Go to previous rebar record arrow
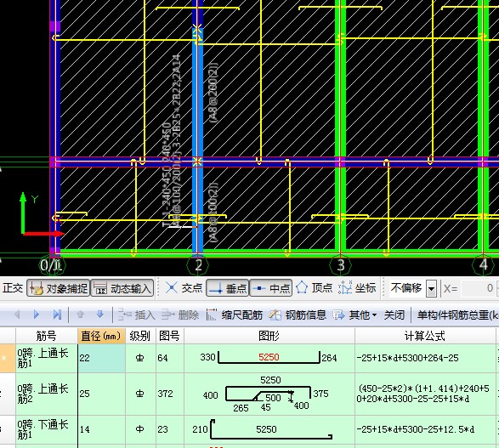Image resolution: width=499 pixels, height=448 pixels. click(x=17, y=315)
